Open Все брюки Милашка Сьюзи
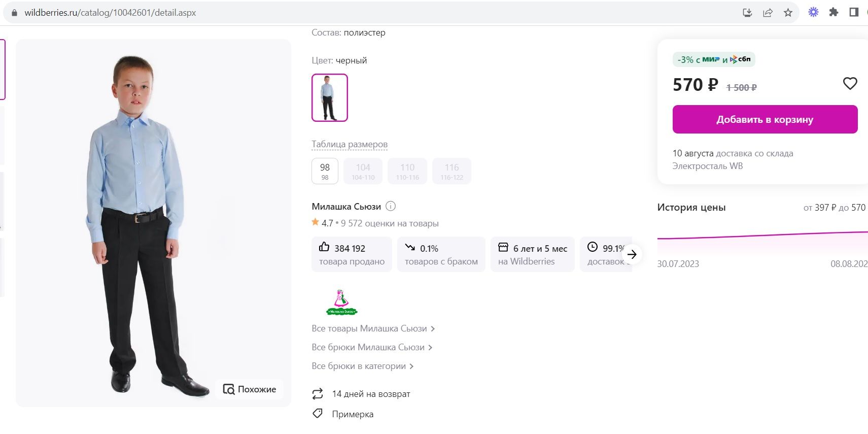The image size is (868, 434). pyautogui.click(x=371, y=347)
